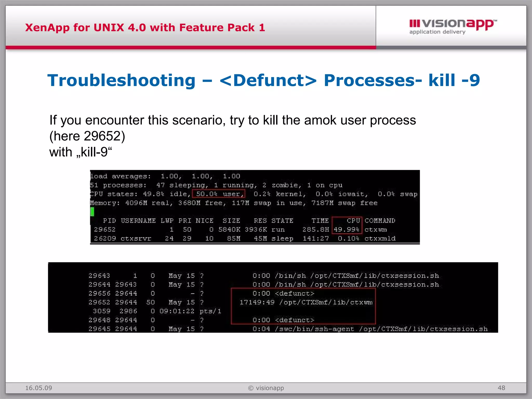Click time value '285.8H'
This screenshot has width=532, height=399.
point(316,229)
